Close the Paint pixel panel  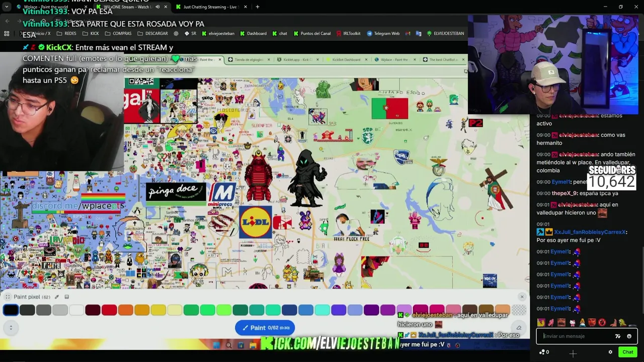522,297
